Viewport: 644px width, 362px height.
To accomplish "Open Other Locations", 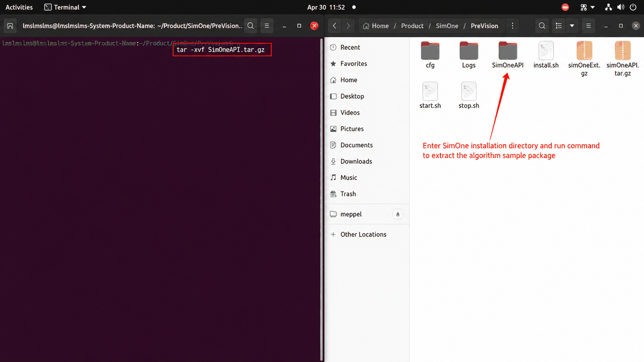I will coord(367,234).
